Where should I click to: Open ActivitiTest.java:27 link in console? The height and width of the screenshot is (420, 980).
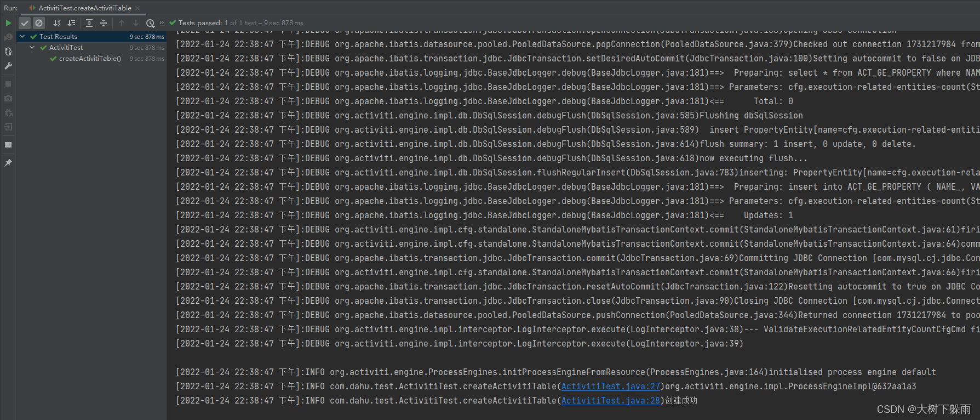coord(611,387)
